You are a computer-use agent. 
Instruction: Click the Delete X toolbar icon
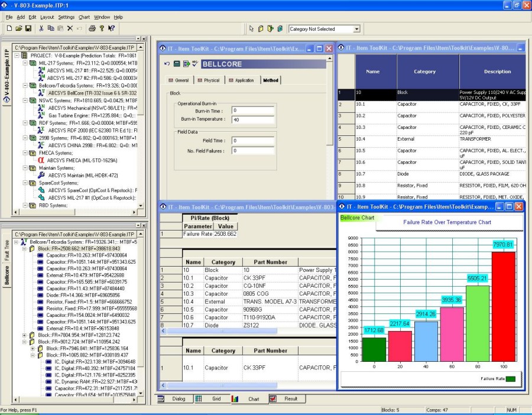coord(70,28)
